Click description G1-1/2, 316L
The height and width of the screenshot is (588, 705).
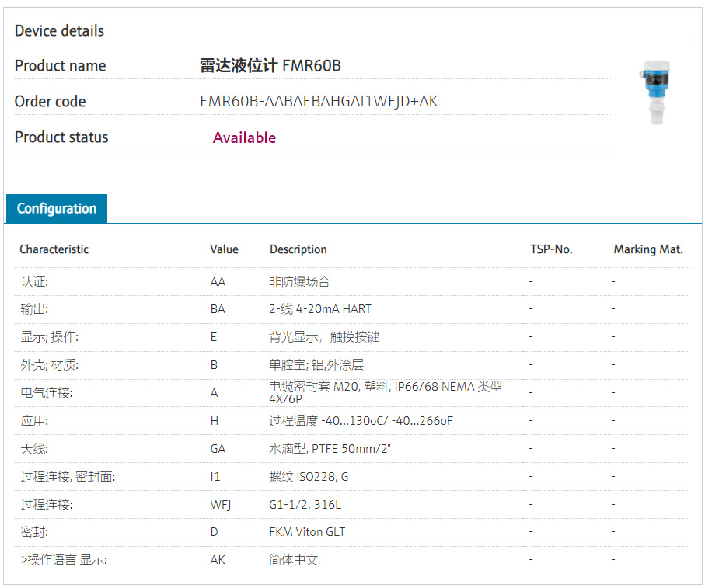pyautogui.click(x=305, y=505)
